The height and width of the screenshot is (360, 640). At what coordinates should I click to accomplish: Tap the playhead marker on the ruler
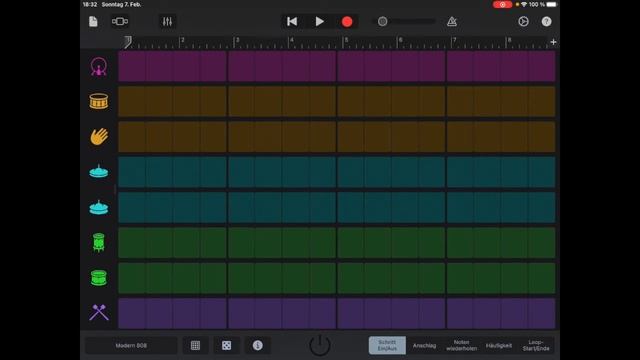pyautogui.click(x=128, y=42)
